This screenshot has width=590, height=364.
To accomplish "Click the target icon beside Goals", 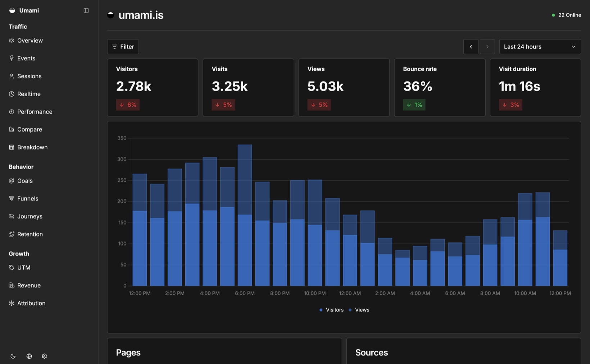I will 12,181.
